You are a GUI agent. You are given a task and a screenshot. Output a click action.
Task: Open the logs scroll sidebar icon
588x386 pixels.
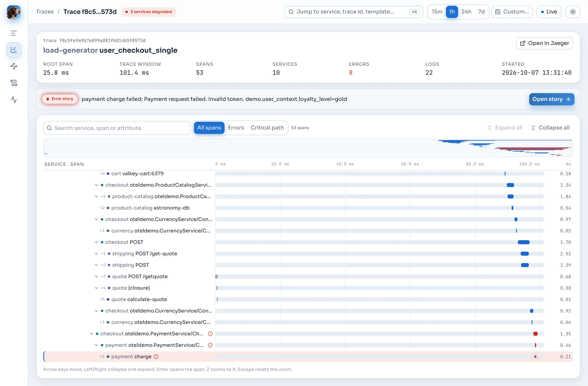[x=14, y=83]
